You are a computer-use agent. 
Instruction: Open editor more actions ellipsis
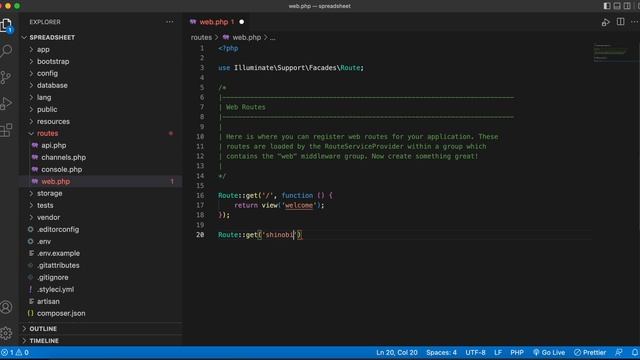click(x=635, y=22)
